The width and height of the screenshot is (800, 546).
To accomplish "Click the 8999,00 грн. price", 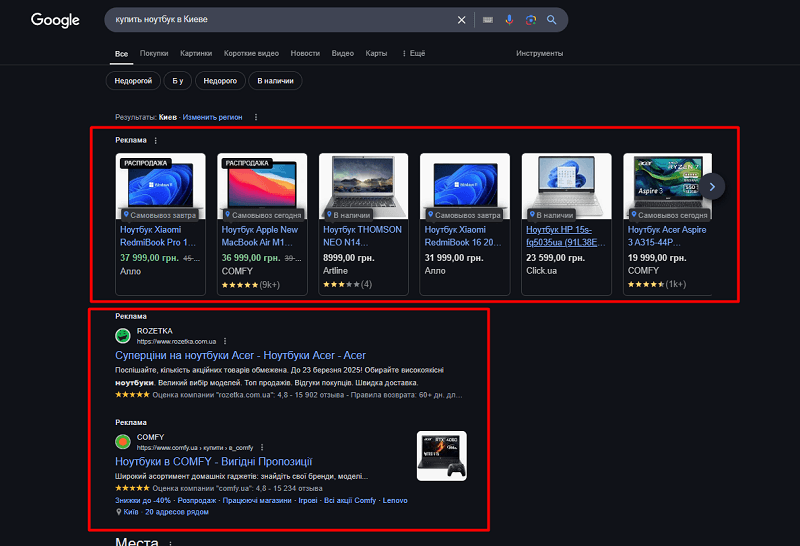I will 348,258.
